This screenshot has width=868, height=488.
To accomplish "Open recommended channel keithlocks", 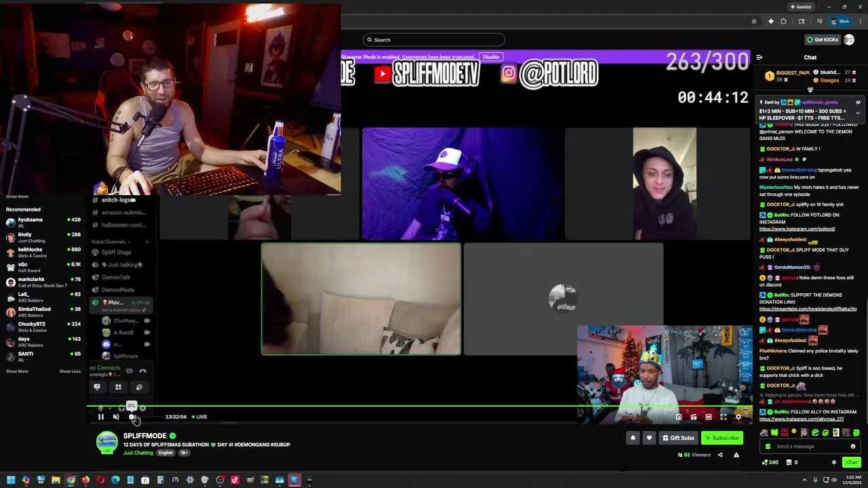I will coord(43,252).
